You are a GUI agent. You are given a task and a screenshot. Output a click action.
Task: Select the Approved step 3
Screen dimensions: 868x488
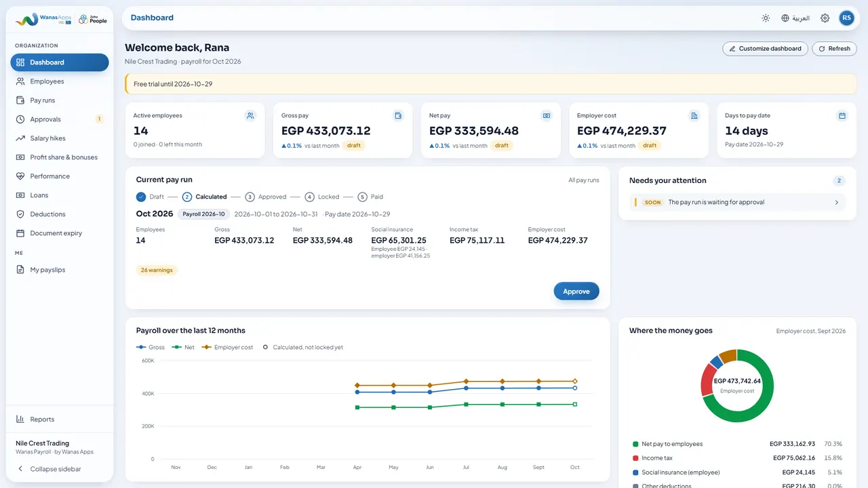pyautogui.click(x=250, y=197)
